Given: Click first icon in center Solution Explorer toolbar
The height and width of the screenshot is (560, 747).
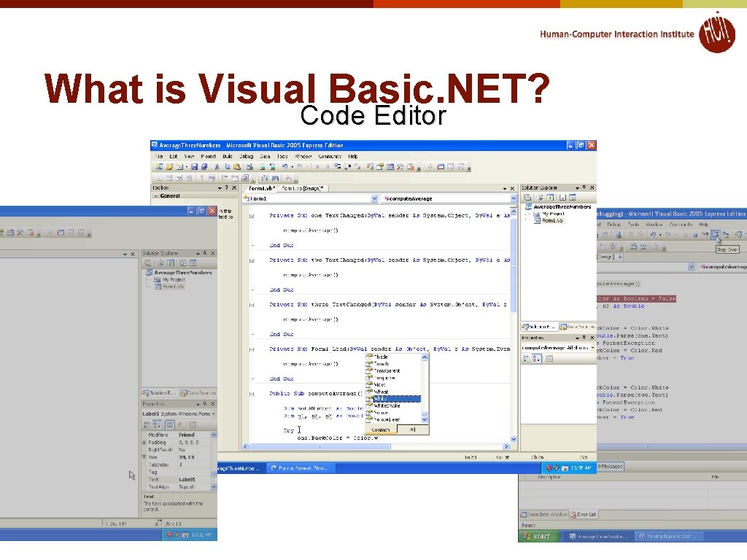Looking at the screenshot, I should click(527, 197).
